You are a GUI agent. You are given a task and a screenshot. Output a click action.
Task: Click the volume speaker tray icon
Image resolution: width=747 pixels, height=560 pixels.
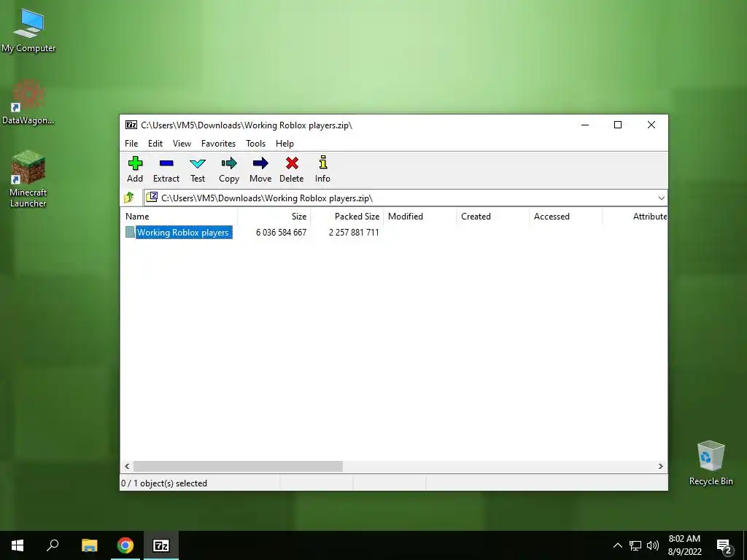653,545
